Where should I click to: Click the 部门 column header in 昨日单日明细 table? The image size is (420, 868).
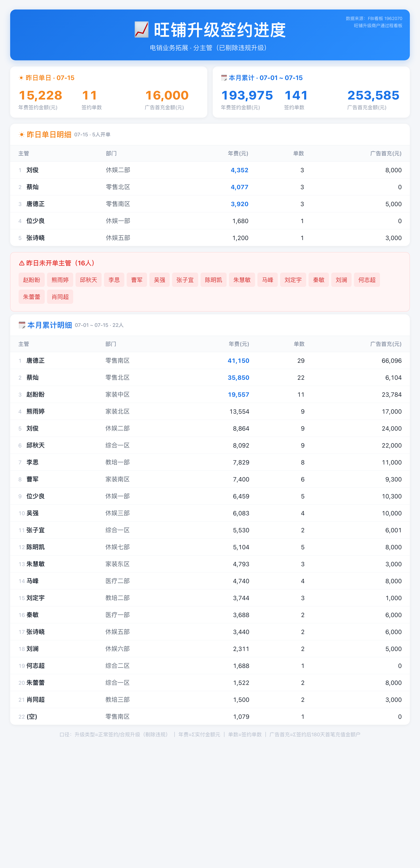tap(111, 154)
